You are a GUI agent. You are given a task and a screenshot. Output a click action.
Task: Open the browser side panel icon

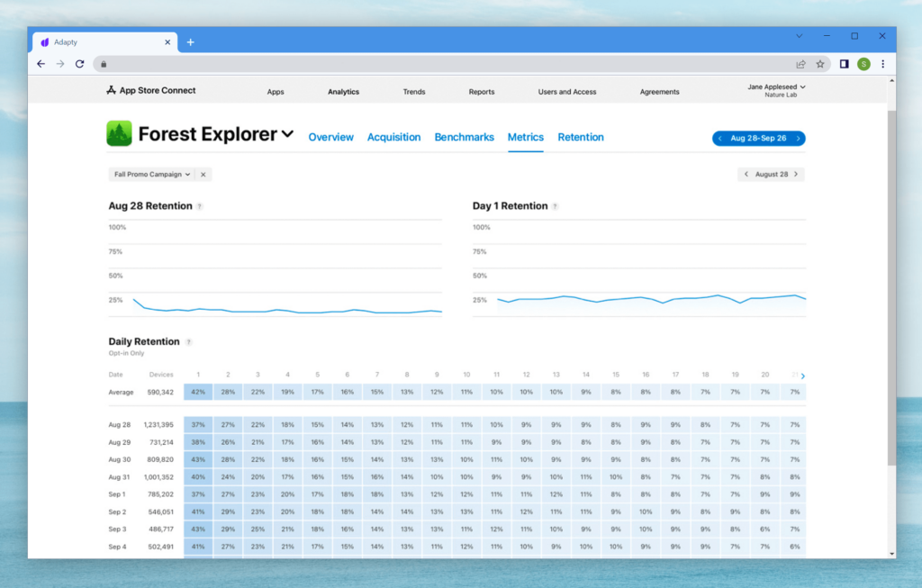pyautogui.click(x=845, y=64)
